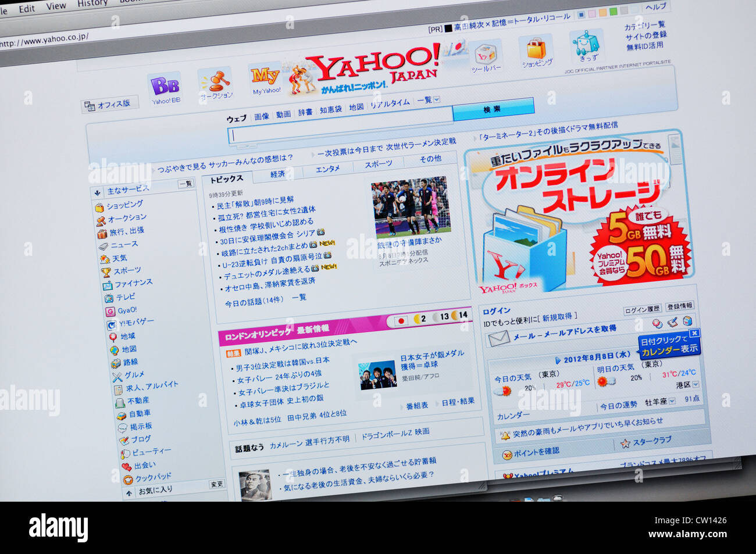Screen dimensions: 756x554
Task: Open the 新規取得 ID registration link
Action: click(x=557, y=317)
